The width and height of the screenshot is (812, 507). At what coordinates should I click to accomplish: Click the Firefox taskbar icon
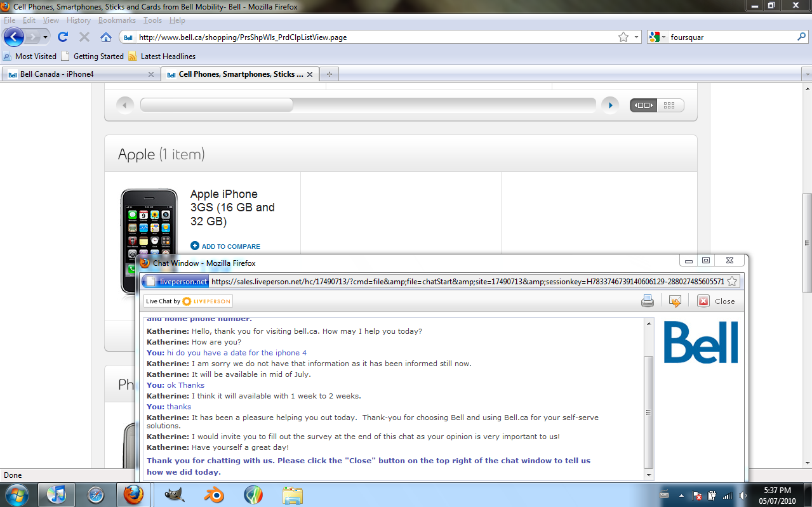pos(133,494)
